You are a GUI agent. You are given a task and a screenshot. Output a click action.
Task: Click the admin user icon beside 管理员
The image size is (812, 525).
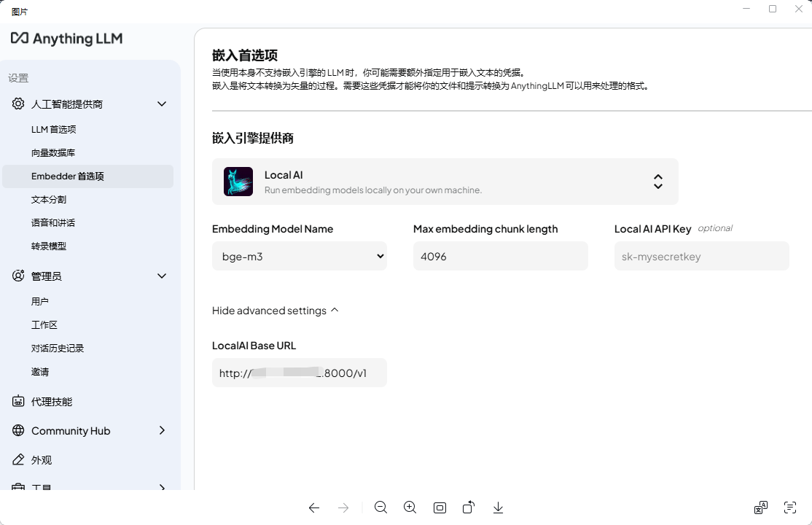click(18, 276)
